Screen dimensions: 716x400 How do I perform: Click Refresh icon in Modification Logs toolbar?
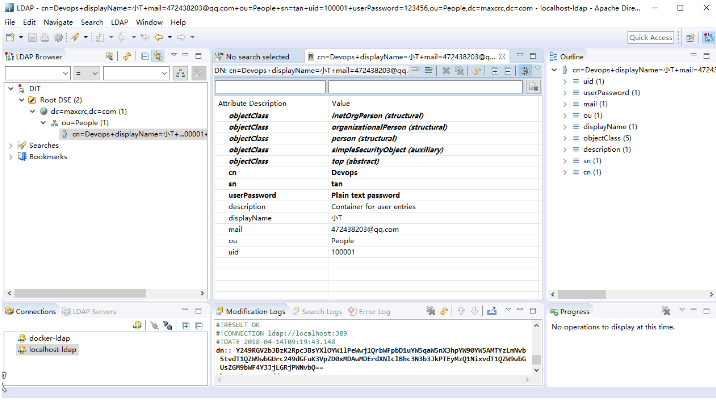coord(443,311)
